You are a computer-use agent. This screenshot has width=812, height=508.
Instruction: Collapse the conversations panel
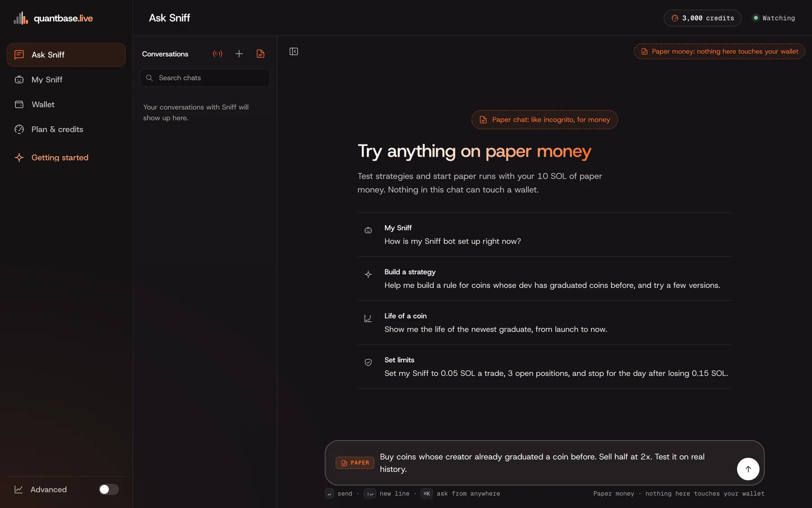[294, 51]
